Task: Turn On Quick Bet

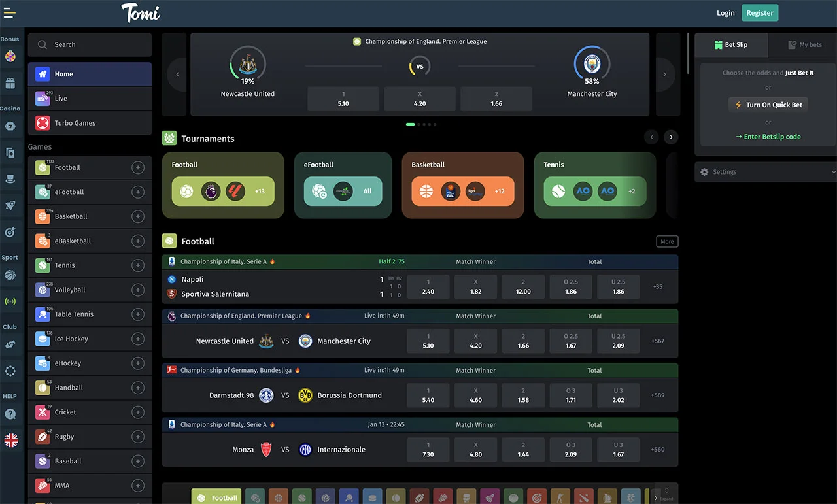Action: click(768, 105)
